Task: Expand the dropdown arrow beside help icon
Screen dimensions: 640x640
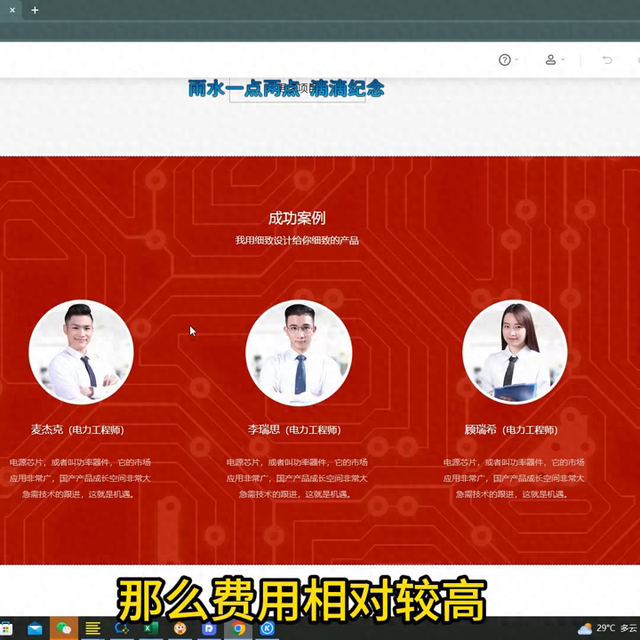Action: [517, 60]
